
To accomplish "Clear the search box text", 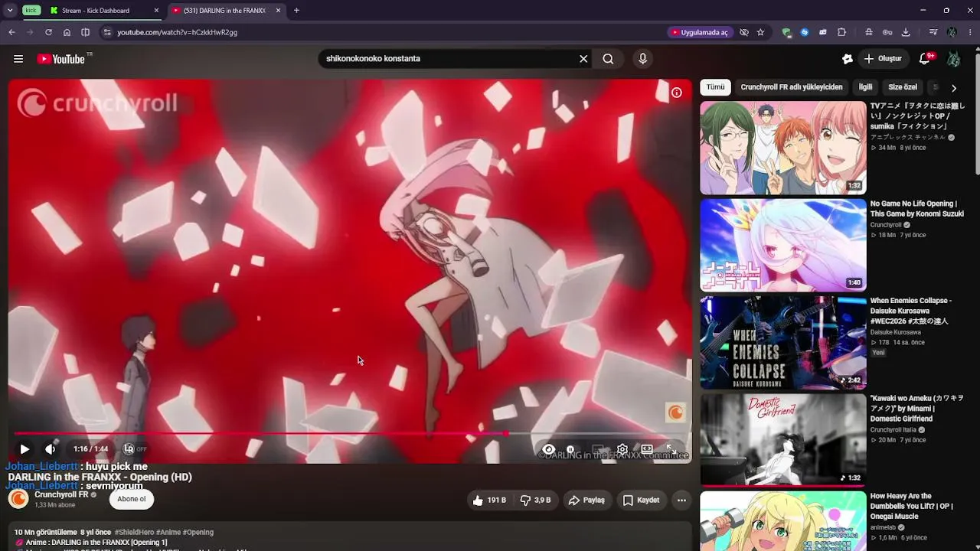I will click(x=583, y=59).
